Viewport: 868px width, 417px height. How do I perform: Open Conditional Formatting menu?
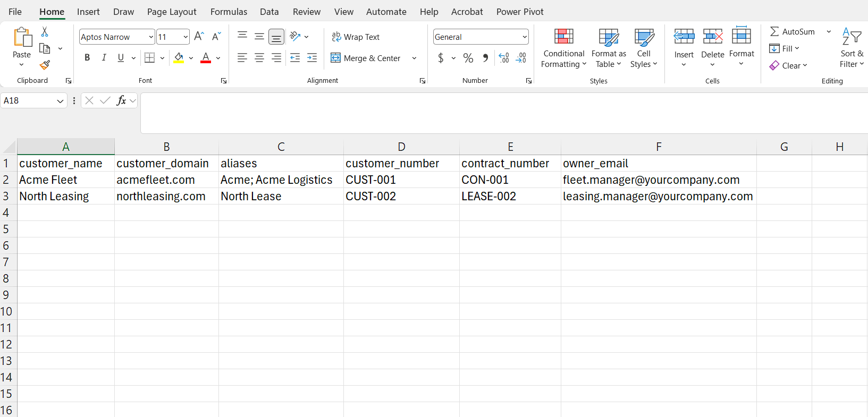(x=564, y=48)
